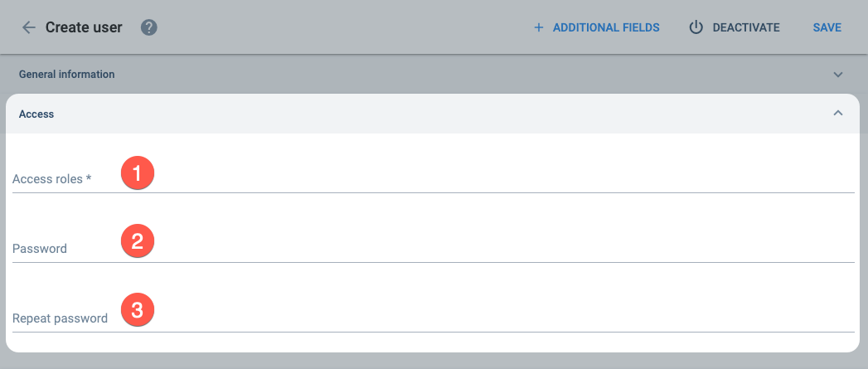
Task: Click the plus icon beside Additional Fields
Action: click(539, 27)
